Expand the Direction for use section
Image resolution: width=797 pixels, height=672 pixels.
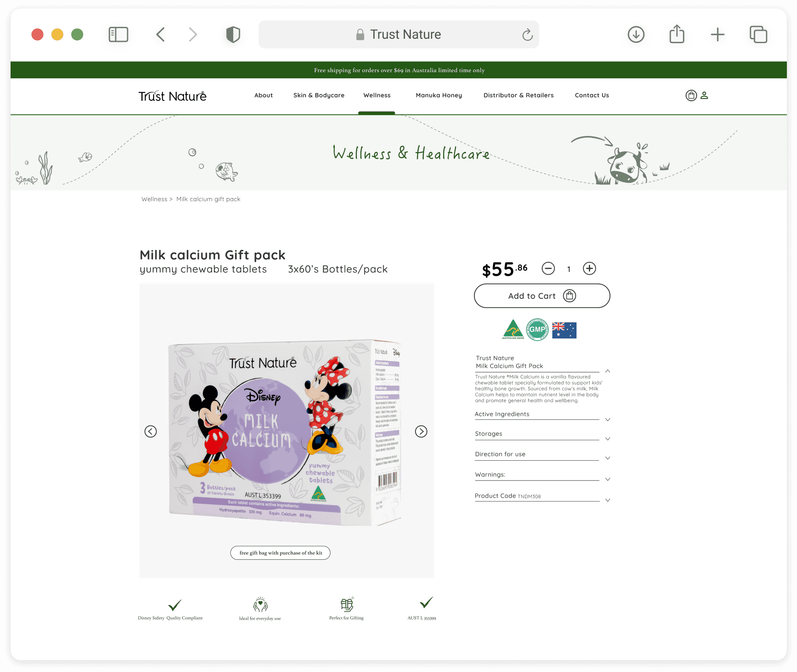tap(608, 458)
